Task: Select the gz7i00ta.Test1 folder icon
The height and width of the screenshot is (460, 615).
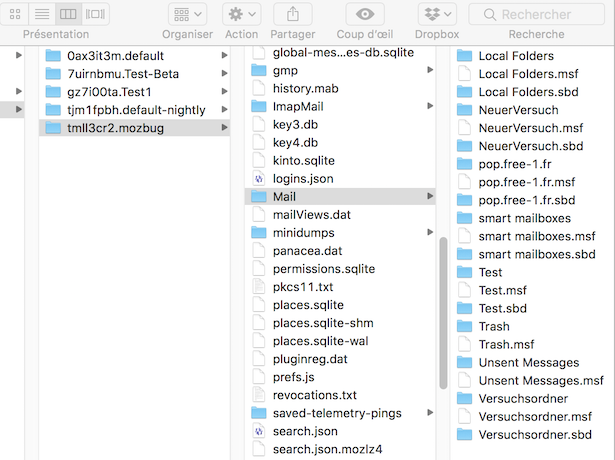Action: coord(53,92)
